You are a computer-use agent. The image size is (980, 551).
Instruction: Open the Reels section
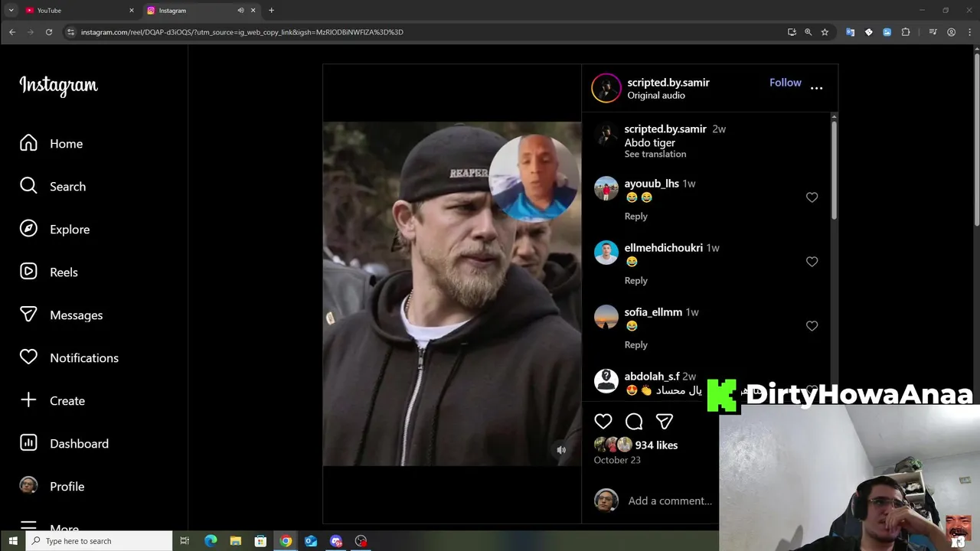[49, 272]
